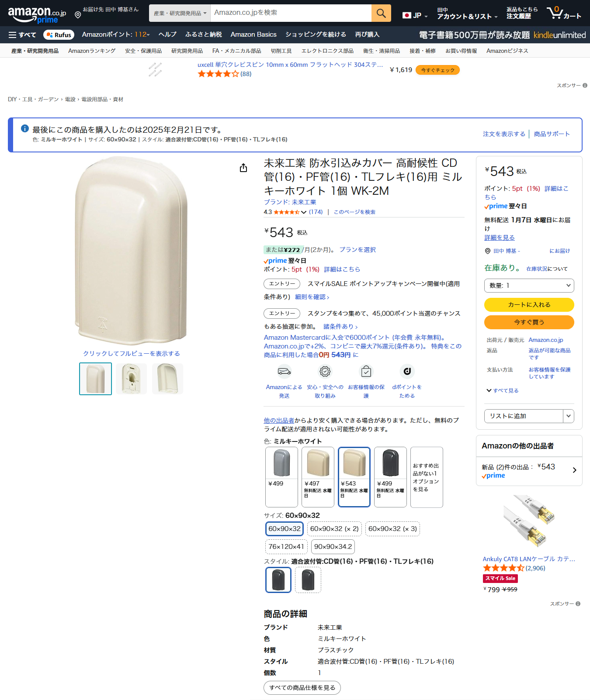Click the 今すぐ買う button

(529, 322)
